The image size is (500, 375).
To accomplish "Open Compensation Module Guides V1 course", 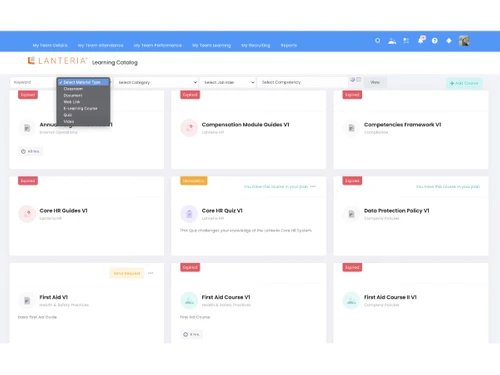I will point(245,125).
